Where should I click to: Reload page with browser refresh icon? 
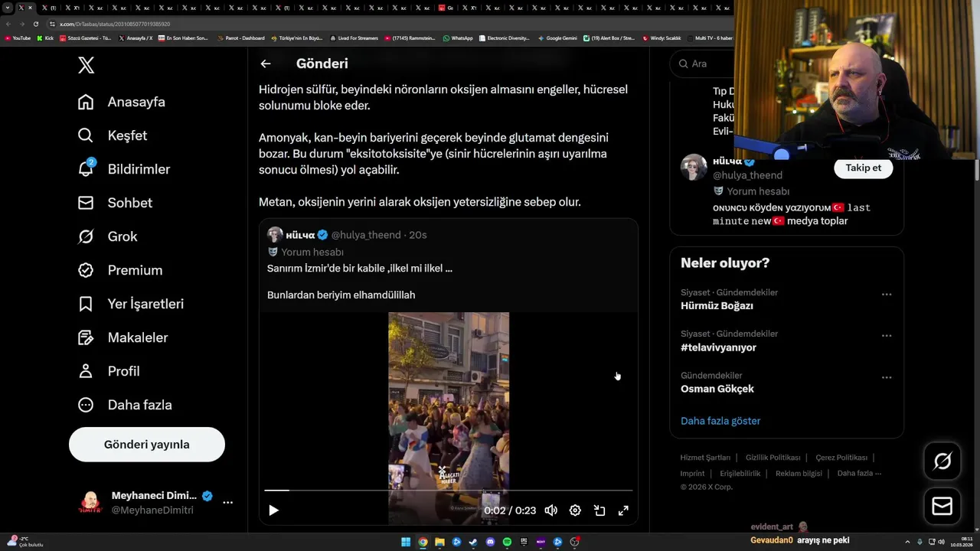[x=35, y=24]
